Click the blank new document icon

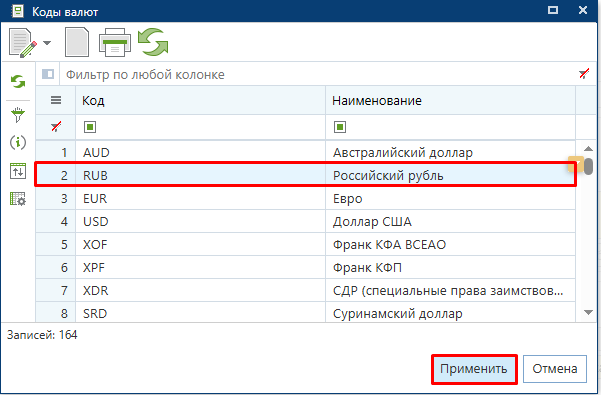coord(77,42)
